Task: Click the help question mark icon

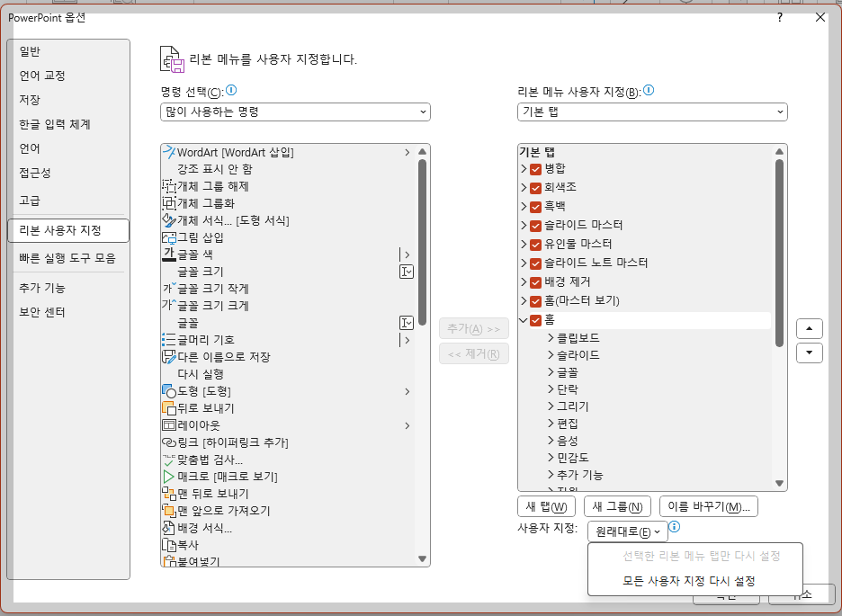Action: pos(780,18)
